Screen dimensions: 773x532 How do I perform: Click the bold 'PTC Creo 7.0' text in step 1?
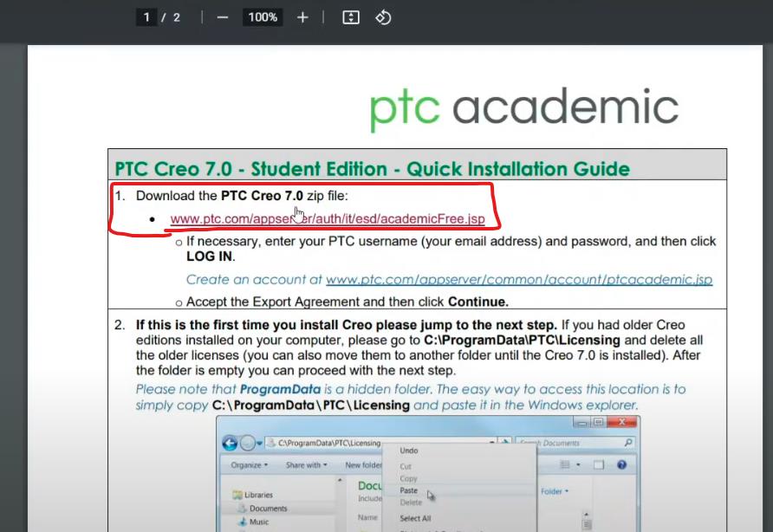tap(262, 196)
